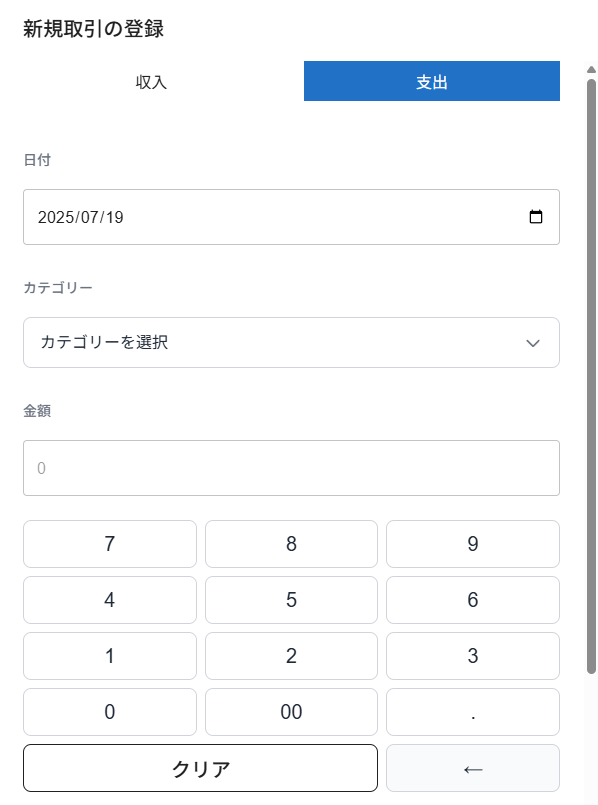Viewport: 598px width, 805px height.
Task: Tap the decimal point key
Action: pos(473,712)
